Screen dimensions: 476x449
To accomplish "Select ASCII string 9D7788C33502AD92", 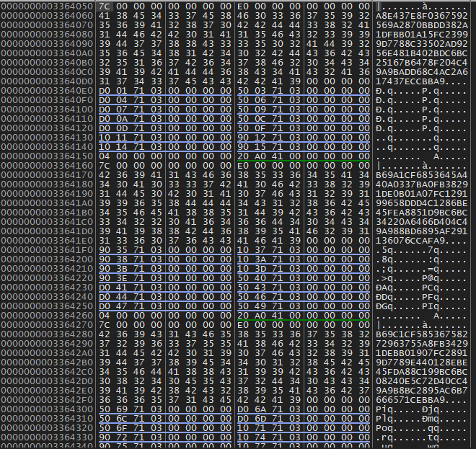I will [422, 44].
